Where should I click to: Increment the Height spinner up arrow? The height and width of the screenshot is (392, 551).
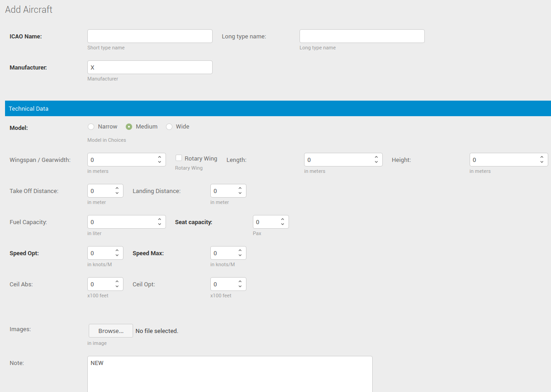541,157
